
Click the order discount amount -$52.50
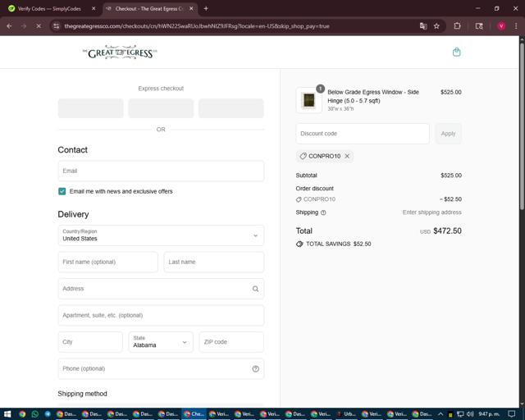[450, 199]
